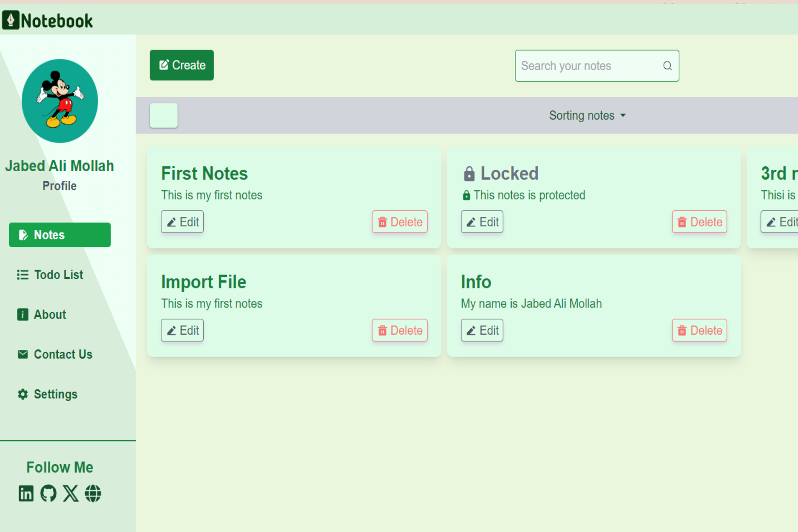Expand the Sorting notes dropdown
The image size is (798, 532).
[x=587, y=115]
